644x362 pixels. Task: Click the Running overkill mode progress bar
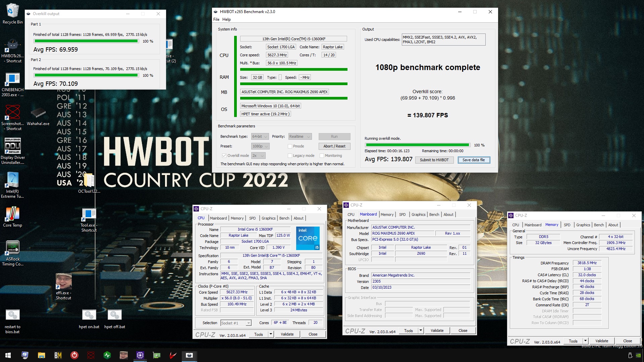[x=417, y=145]
